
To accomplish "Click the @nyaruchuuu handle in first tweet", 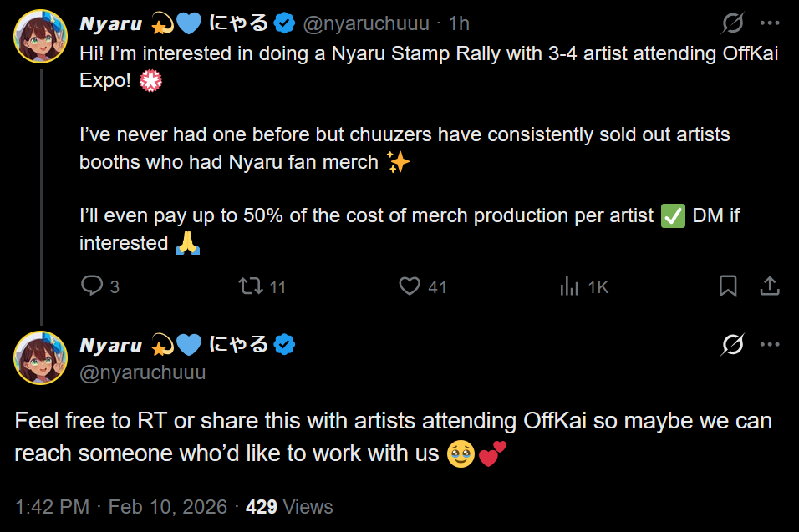I will (365, 24).
